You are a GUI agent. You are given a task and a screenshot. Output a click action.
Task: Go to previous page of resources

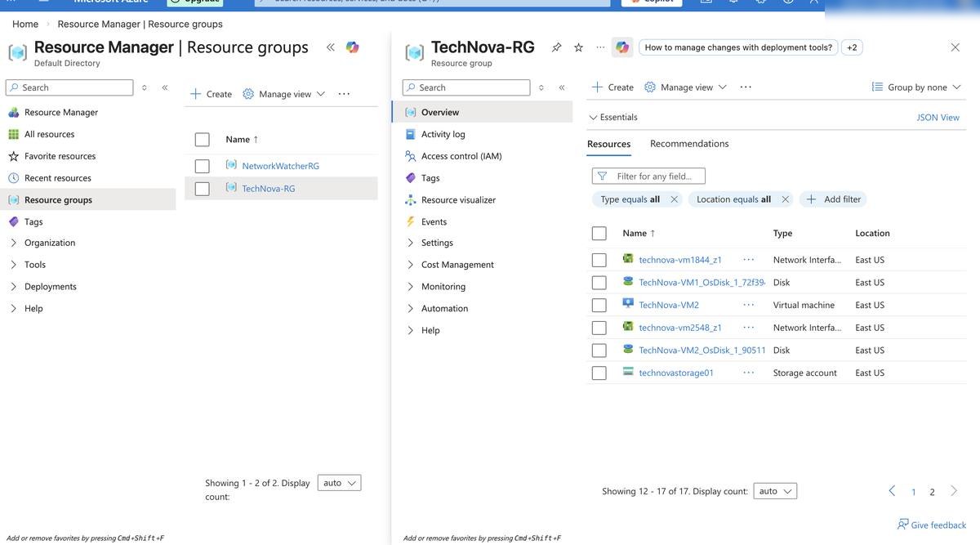coord(892,491)
